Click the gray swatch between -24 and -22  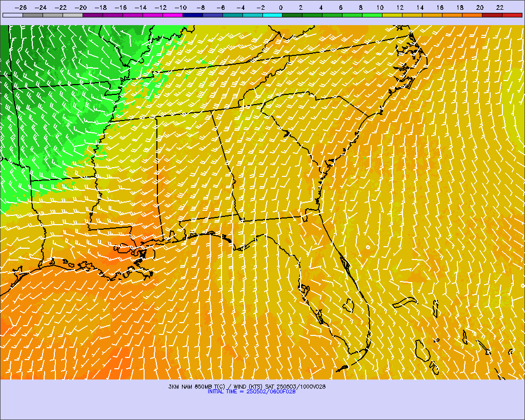click(53, 15)
